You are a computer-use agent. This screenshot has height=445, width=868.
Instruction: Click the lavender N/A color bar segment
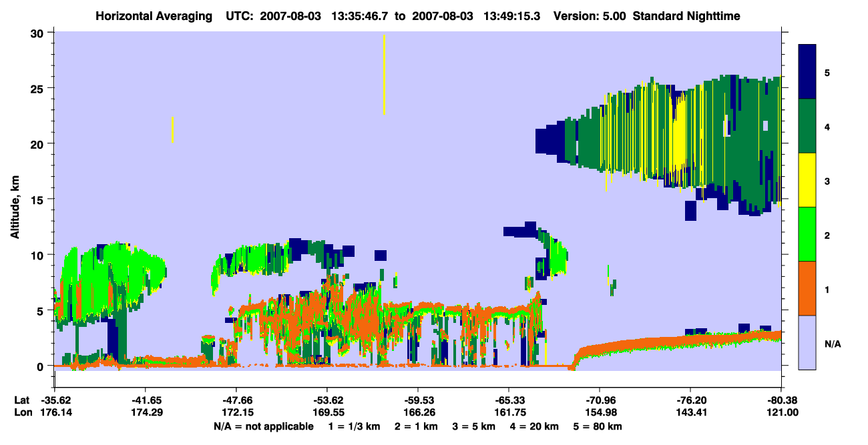click(807, 342)
